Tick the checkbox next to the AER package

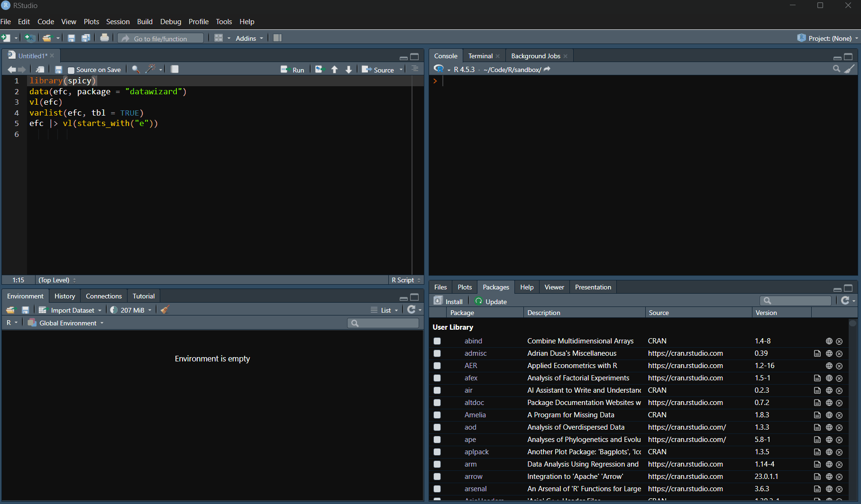point(437,365)
